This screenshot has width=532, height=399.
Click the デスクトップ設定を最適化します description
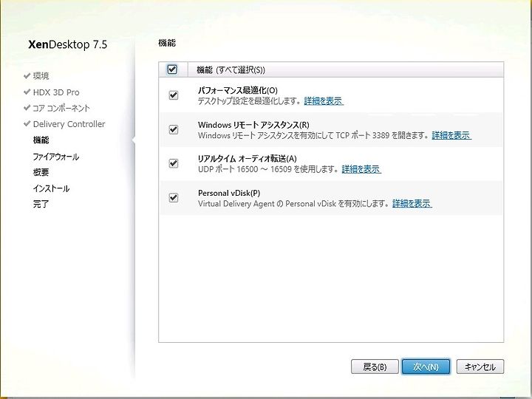coord(250,101)
